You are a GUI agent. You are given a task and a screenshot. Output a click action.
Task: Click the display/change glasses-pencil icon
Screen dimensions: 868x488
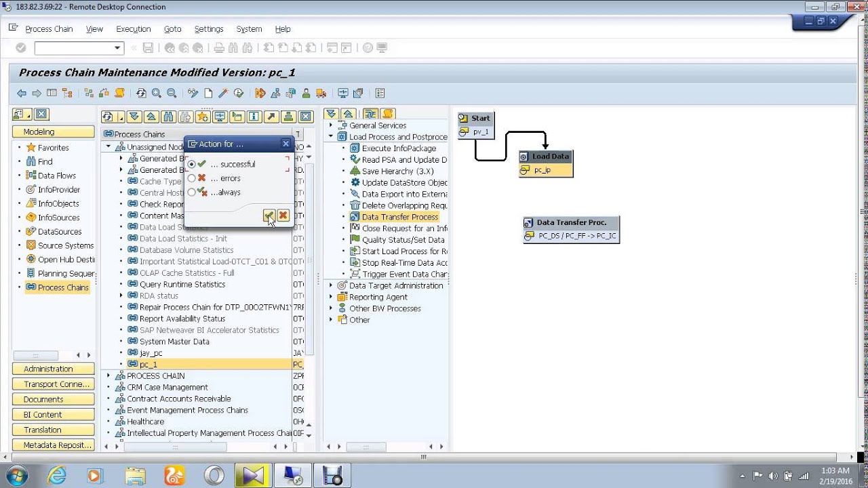(193, 94)
